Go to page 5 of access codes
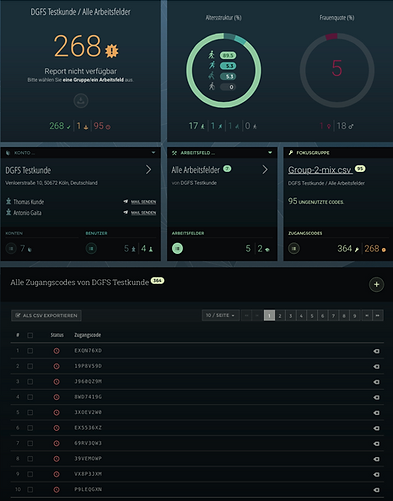The image size is (393, 501). (x=312, y=315)
